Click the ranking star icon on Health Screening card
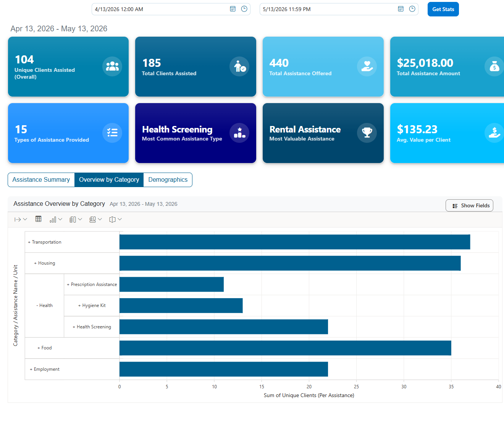Image resolution: width=504 pixels, height=441 pixels. (x=239, y=133)
